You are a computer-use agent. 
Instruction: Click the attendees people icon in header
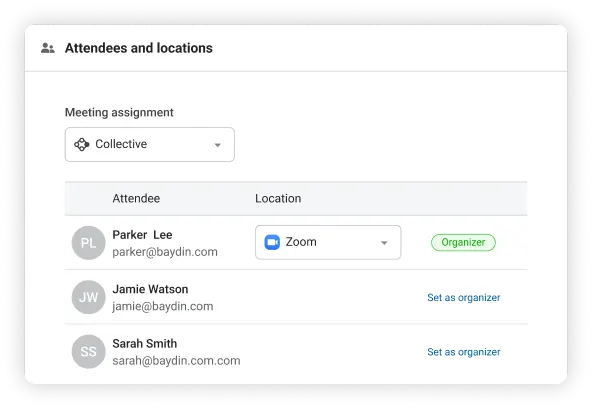[x=48, y=48]
